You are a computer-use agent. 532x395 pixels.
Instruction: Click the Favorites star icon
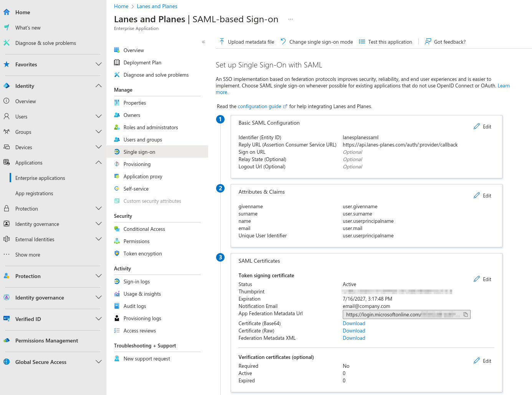(7, 64)
